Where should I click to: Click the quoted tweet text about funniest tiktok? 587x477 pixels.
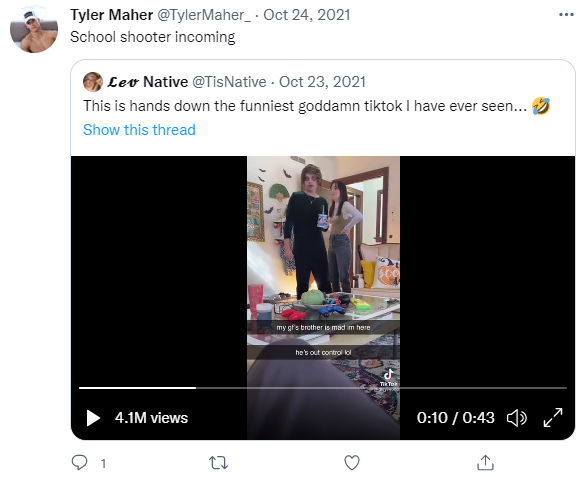(x=316, y=106)
